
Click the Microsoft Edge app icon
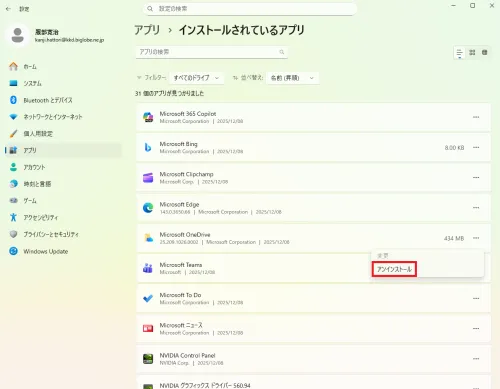[148, 208]
